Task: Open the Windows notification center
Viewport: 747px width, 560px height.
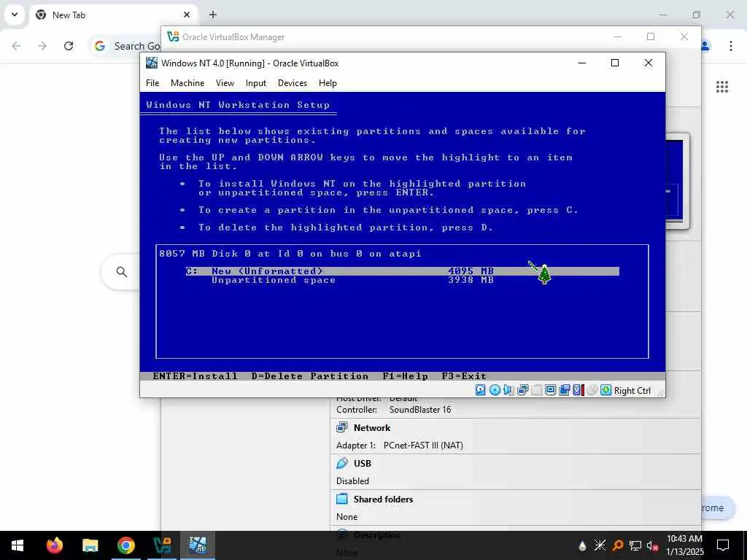Action: pyautogui.click(x=723, y=545)
